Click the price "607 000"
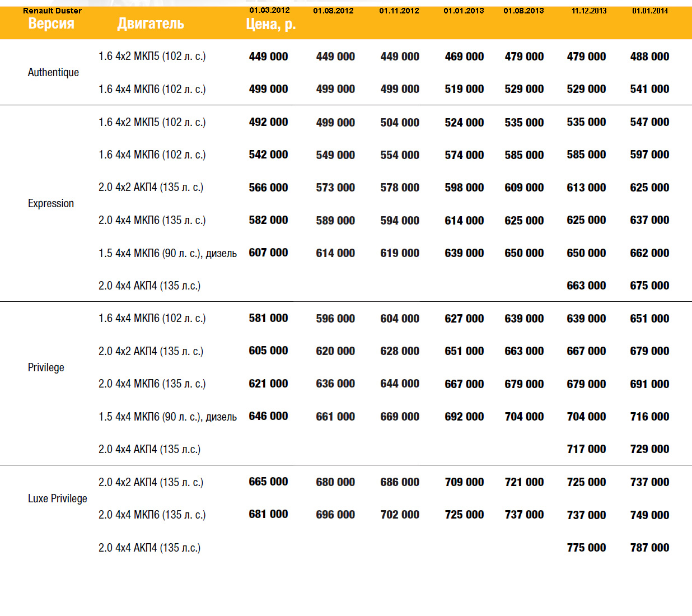 268,253
